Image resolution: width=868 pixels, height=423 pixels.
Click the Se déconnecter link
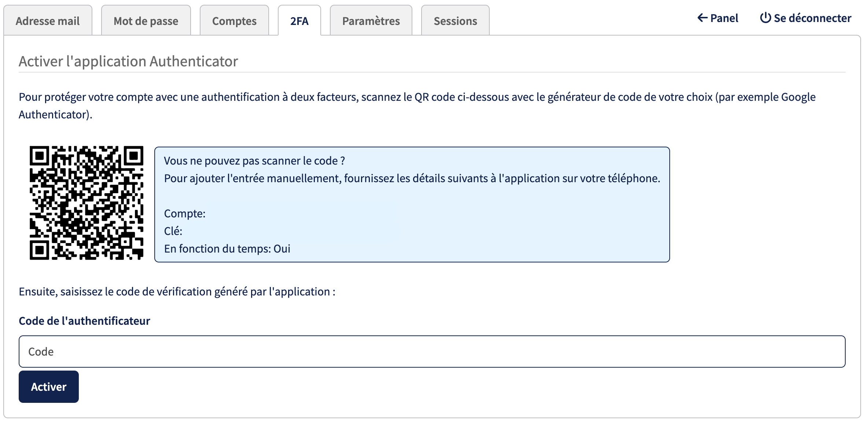806,18
